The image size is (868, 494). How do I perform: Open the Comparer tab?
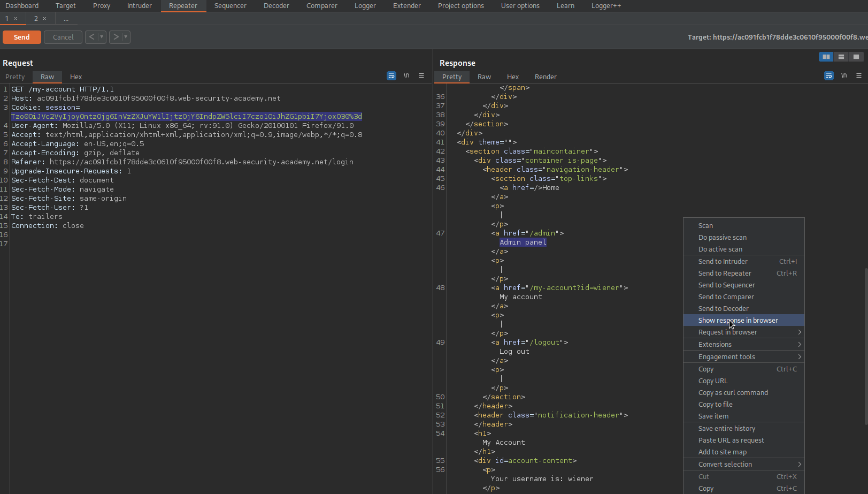pos(322,6)
